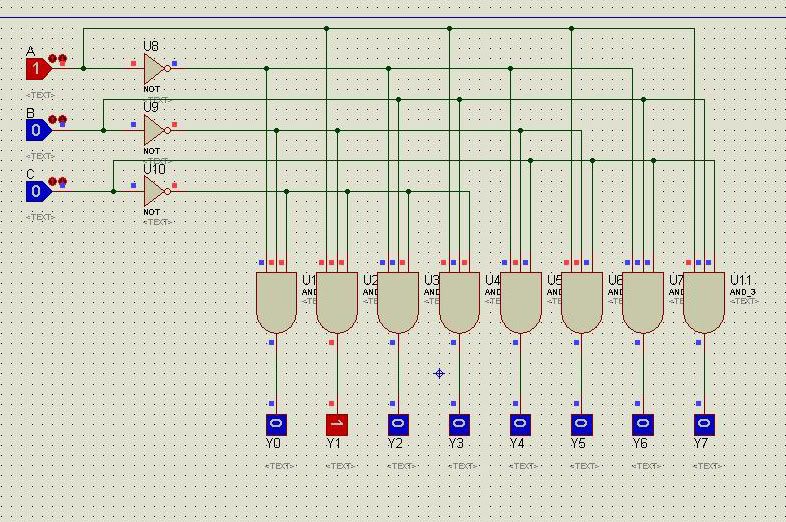Click the blue Y5 logic probe box
The height and width of the screenshot is (522, 786).
click(581, 425)
